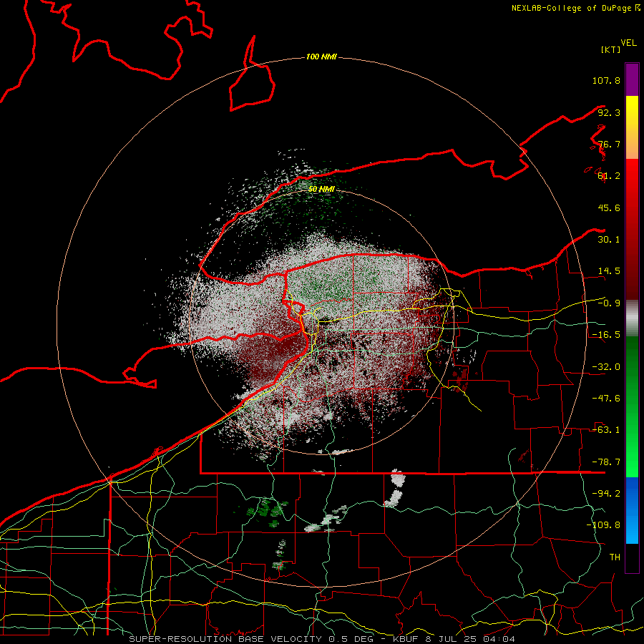Viewport: 644px width, 644px height.
Task: Click the -16.5 legend value
Action: 606,335
